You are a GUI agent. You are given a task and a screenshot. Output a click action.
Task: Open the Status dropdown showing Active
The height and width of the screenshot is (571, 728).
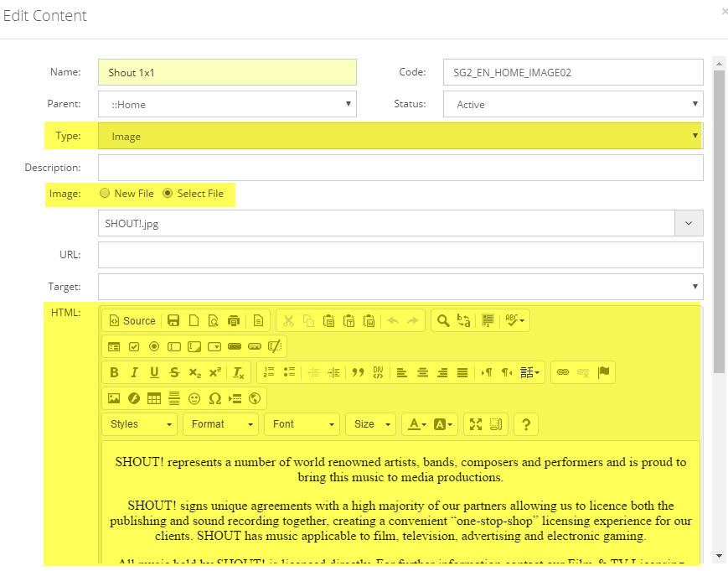573,104
